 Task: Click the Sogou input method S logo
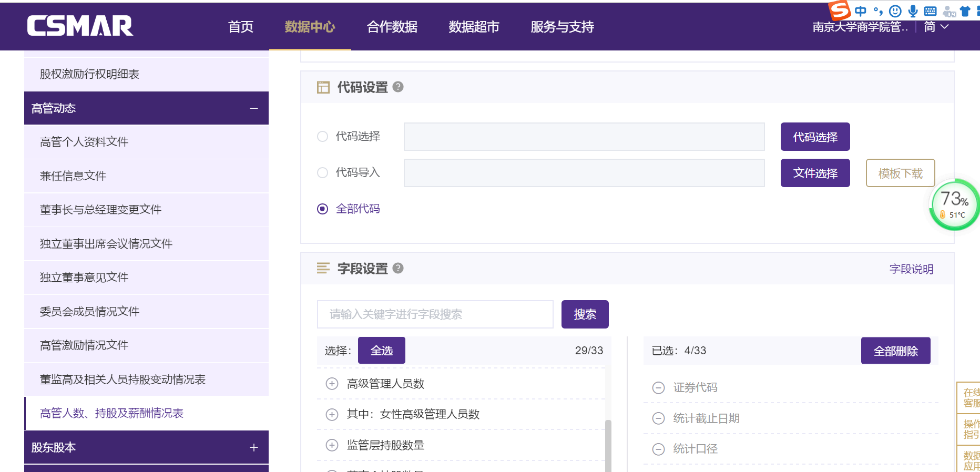(839, 9)
